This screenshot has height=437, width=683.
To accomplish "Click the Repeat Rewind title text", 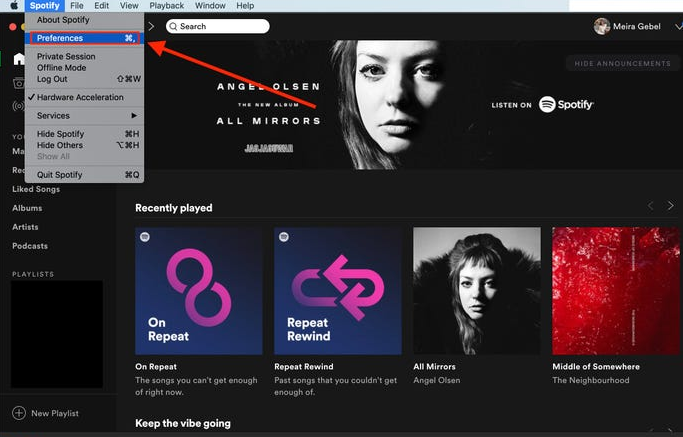I will pyautogui.click(x=304, y=366).
